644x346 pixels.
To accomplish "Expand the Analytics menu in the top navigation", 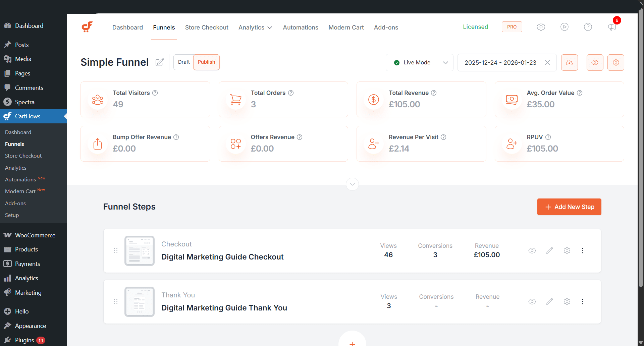I will click(x=255, y=27).
